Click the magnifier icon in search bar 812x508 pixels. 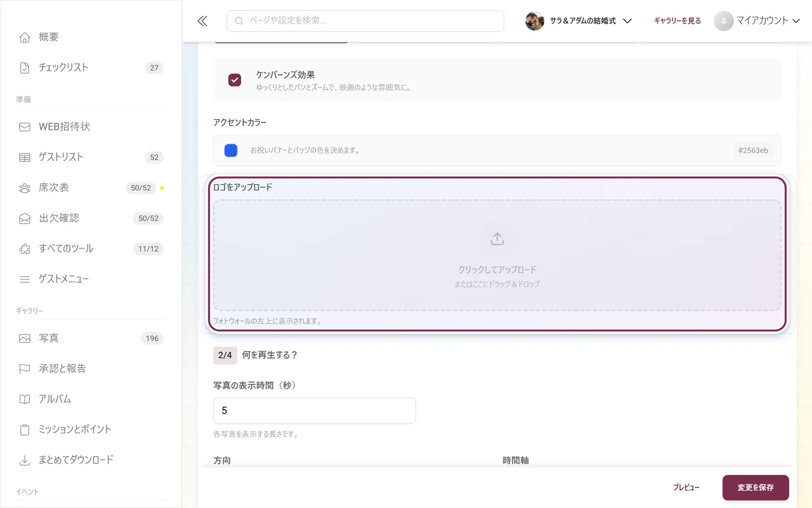(x=239, y=21)
